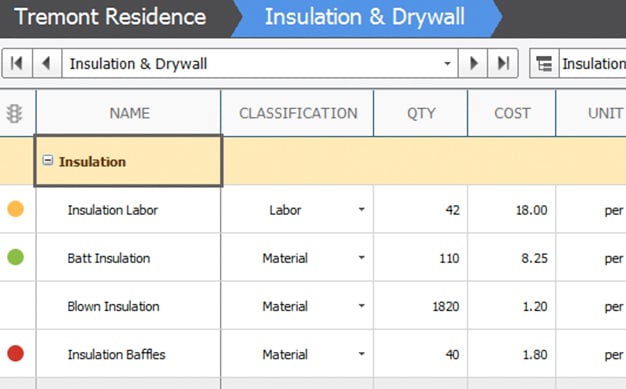Click orange status dot for Insulation Labor
Image resolution: width=626 pixels, height=389 pixels.
coord(16,209)
